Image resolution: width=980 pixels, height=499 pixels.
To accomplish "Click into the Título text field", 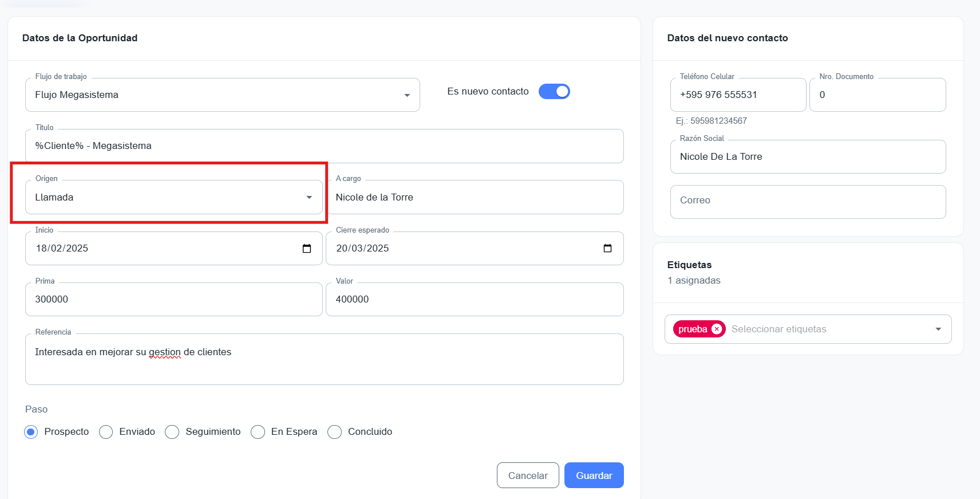I will click(x=324, y=146).
